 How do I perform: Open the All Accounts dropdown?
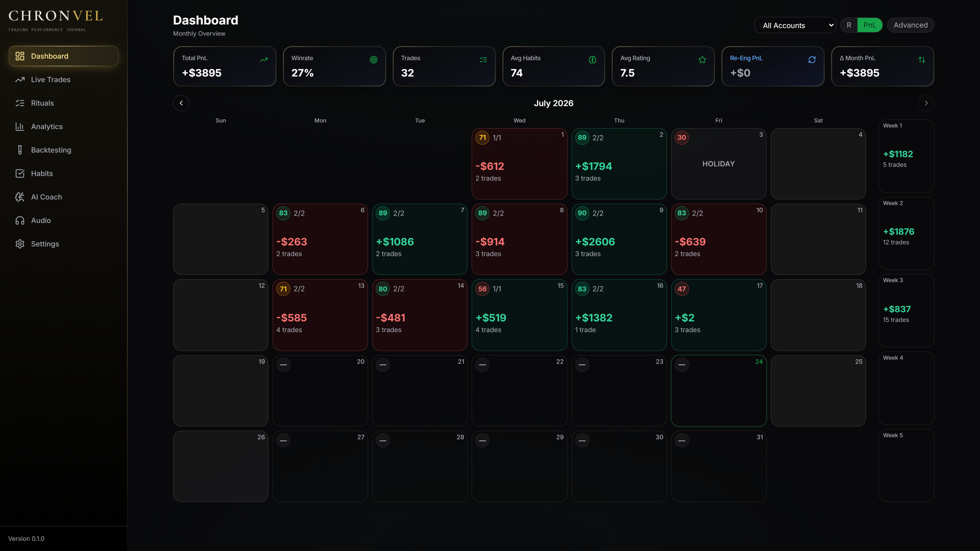795,26
